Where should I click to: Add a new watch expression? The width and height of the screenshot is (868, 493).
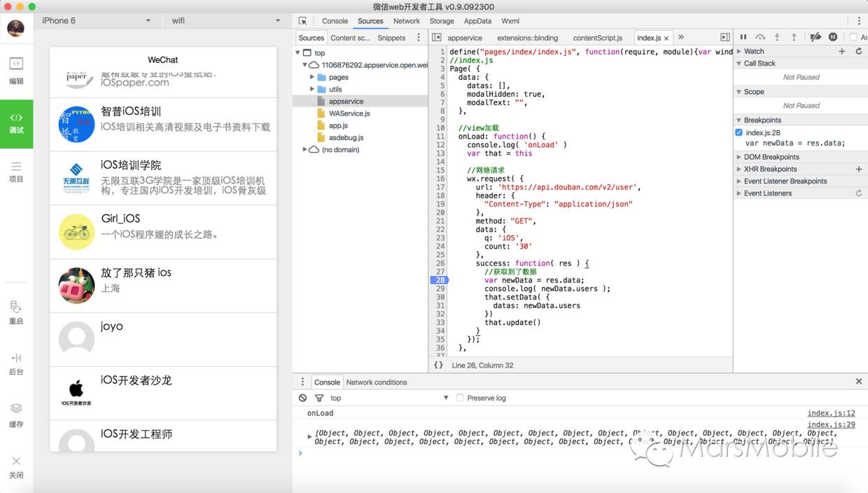click(x=842, y=51)
